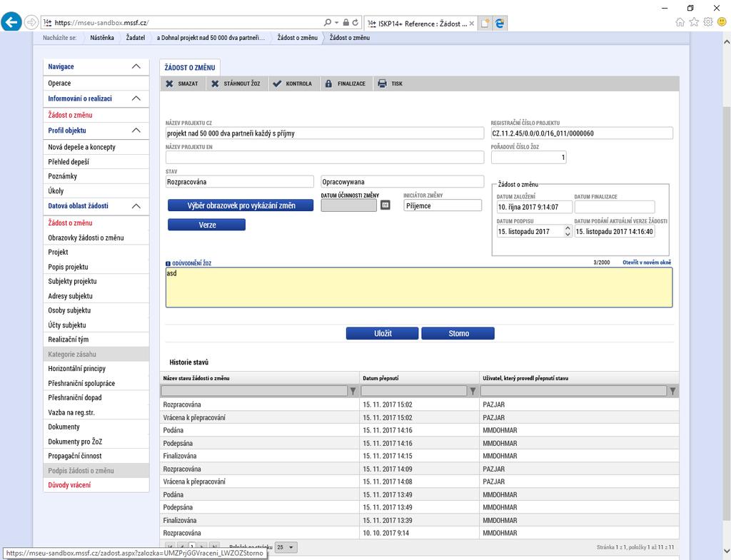The width and height of the screenshot is (731, 560).
Task: Click STÁHNOUT ŽOZ toolbar button
Action: tap(236, 84)
